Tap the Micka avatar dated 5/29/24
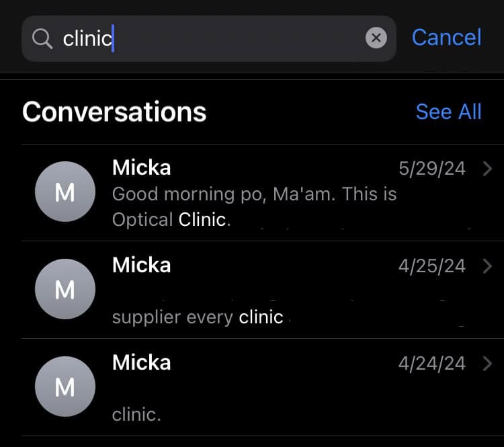Image resolution: width=504 pixels, height=447 pixels. (65, 192)
